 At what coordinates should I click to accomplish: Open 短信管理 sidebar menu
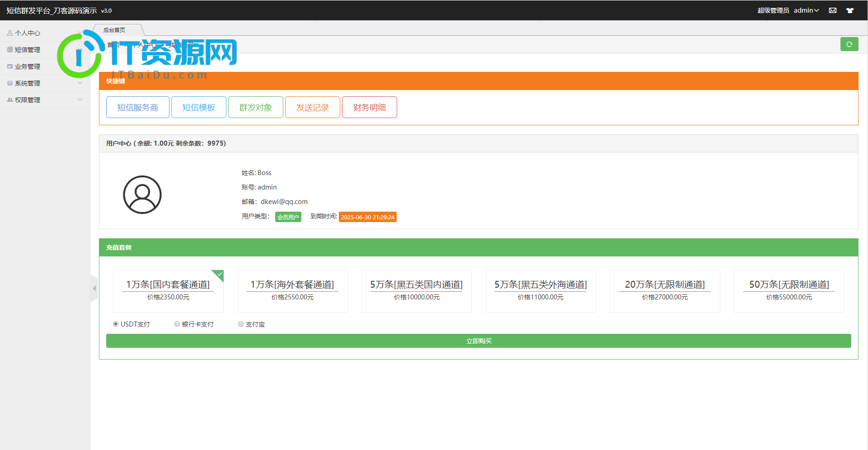pos(45,50)
